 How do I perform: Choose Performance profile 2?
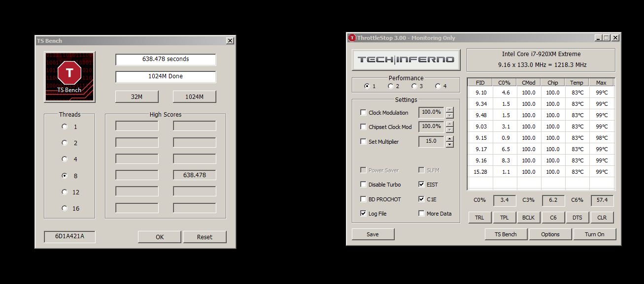point(390,86)
